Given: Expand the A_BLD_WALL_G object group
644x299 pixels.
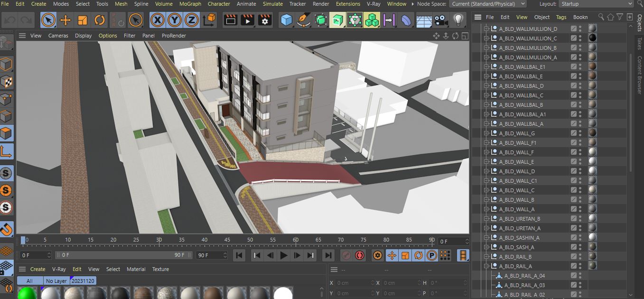Looking at the screenshot, I should coord(486,133).
